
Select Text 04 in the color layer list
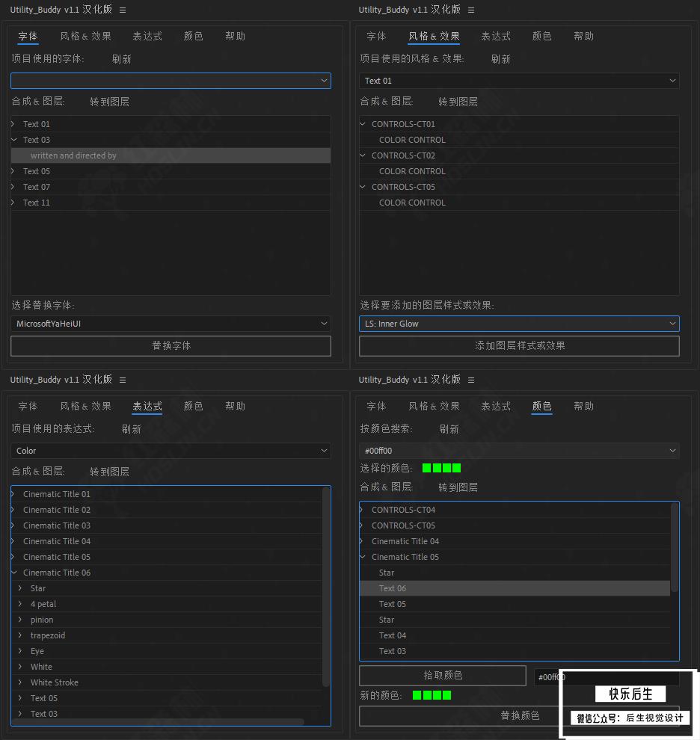click(x=392, y=635)
